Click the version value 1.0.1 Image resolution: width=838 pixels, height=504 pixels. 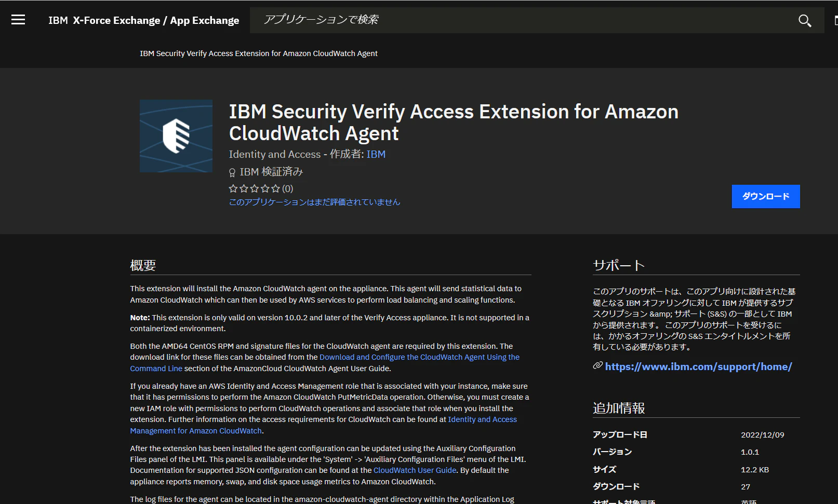750,452
